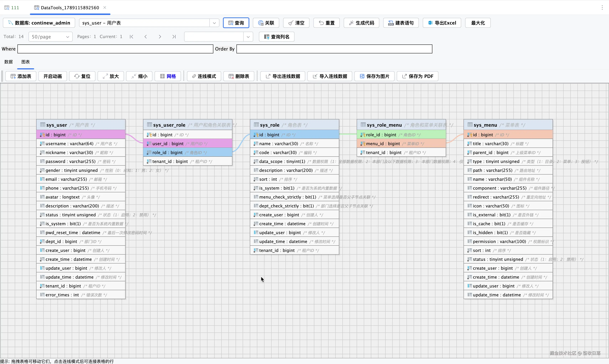This screenshot has width=609, height=364.
Task: Click 缩小 zoom out button
Action: coord(139,76)
